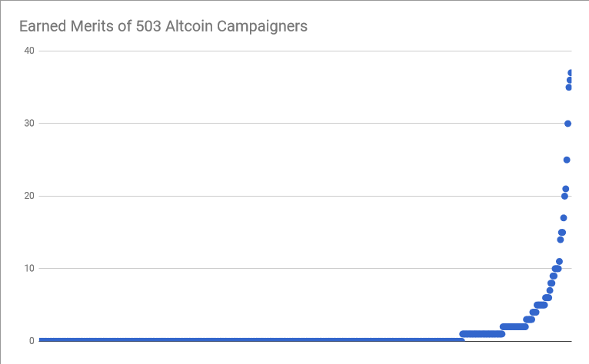Click the cluster of points at value 5
This screenshot has height=364, width=589.
[541, 305]
